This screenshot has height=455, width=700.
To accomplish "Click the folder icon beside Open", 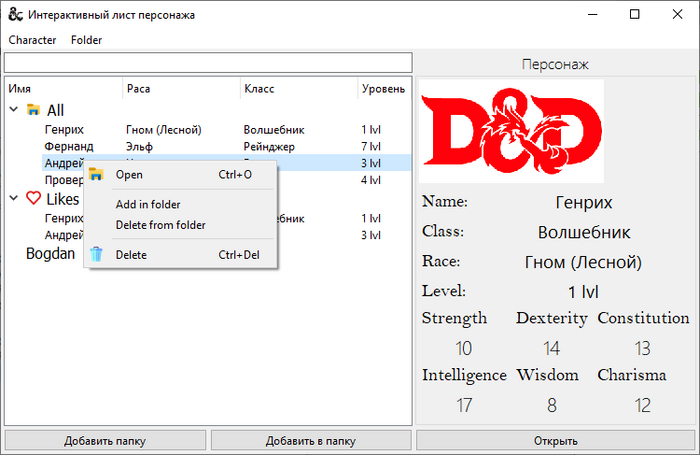I will [96, 174].
